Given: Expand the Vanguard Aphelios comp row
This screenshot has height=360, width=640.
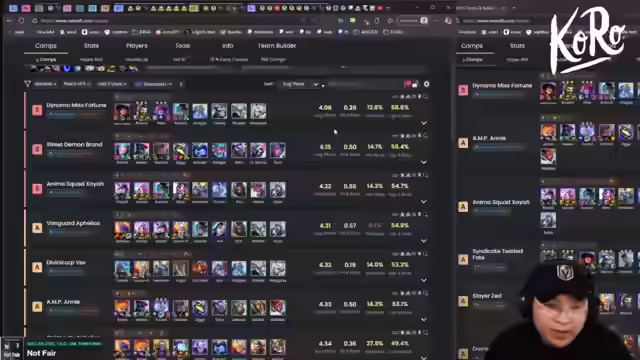Looking at the screenshot, I should pyautogui.click(x=424, y=241).
